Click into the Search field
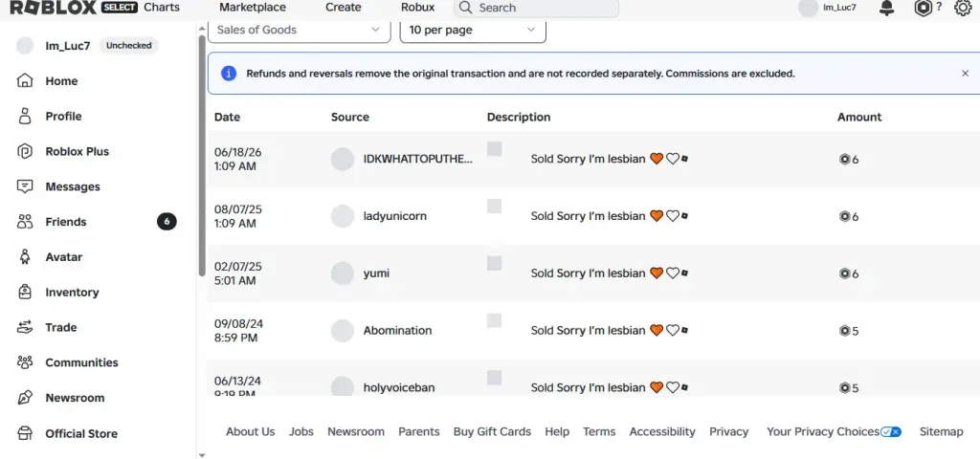The image size is (980, 459). click(x=536, y=8)
